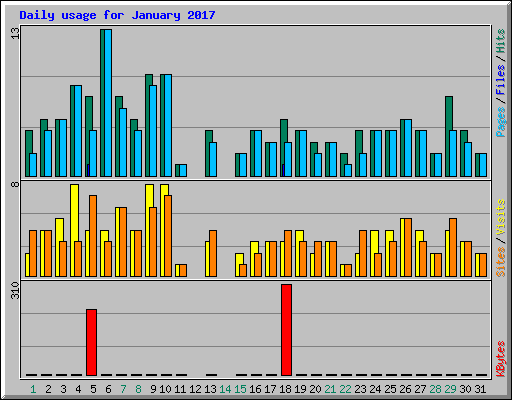Click day label '5' on the x-axis
Viewport: 512px width, 400px height.
point(93,389)
